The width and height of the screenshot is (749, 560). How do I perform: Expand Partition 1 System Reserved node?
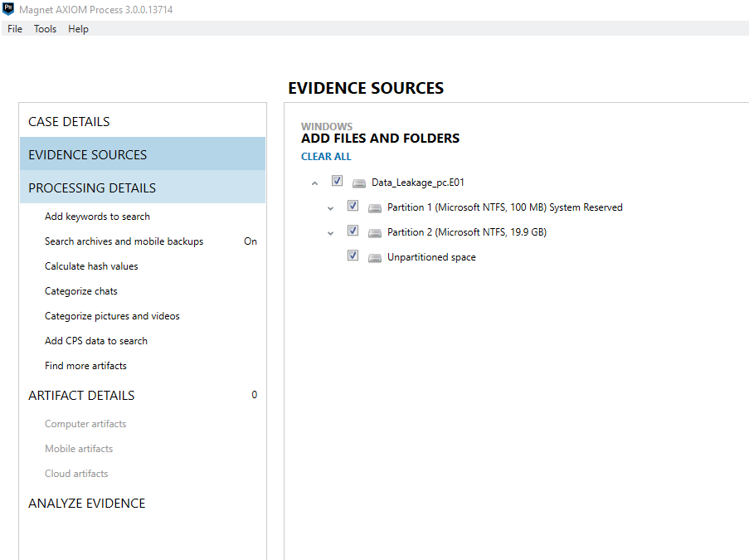330,209
